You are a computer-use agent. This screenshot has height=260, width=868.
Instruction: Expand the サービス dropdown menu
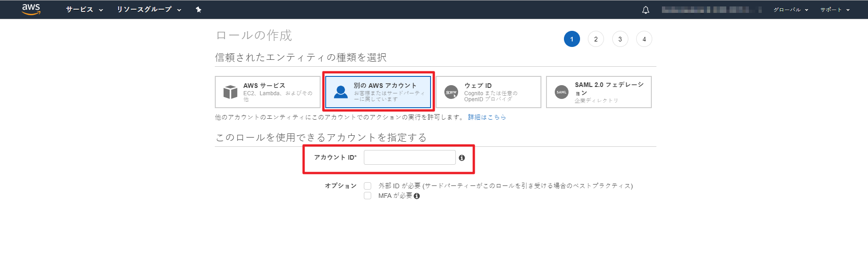[84, 10]
